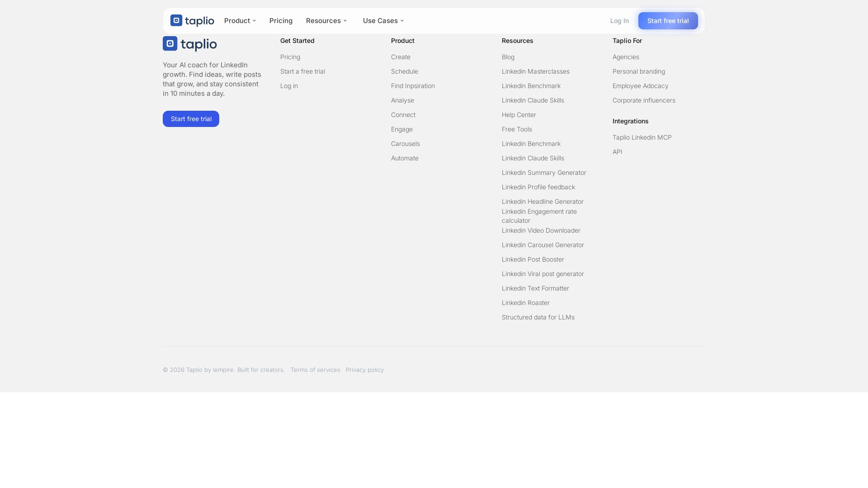The height and width of the screenshot is (488, 868).
Task: Click the API link under Integrations
Action: (x=618, y=152)
